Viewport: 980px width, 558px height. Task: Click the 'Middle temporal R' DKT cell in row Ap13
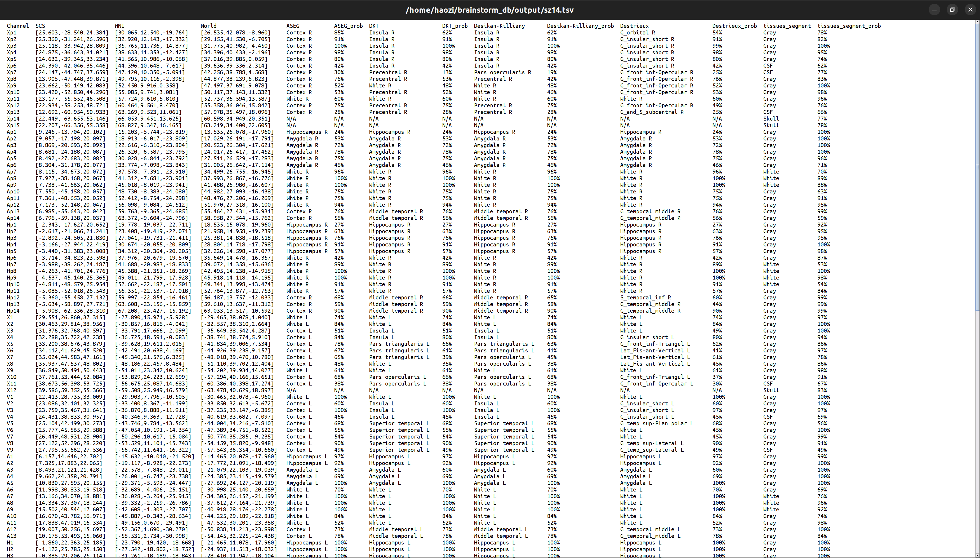pos(396,211)
